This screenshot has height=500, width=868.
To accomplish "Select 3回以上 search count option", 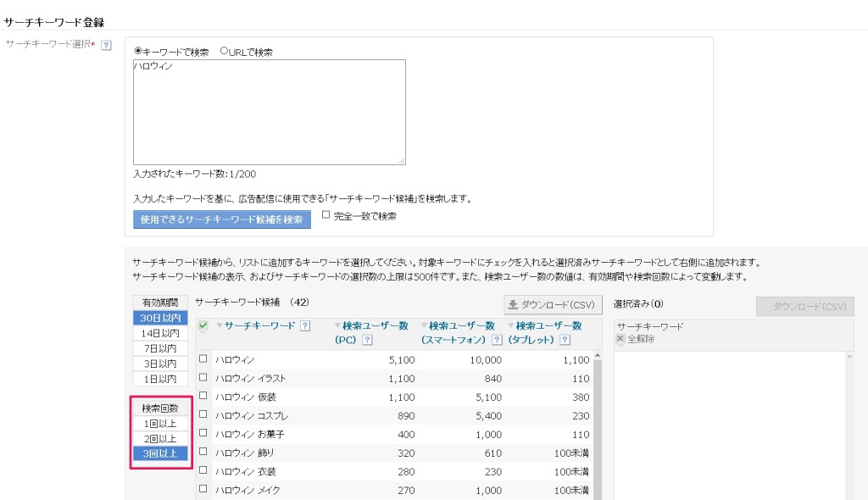I will [x=160, y=453].
